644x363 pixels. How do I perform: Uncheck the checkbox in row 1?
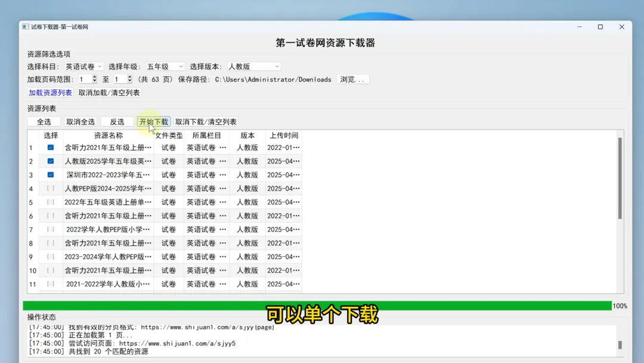click(51, 147)
